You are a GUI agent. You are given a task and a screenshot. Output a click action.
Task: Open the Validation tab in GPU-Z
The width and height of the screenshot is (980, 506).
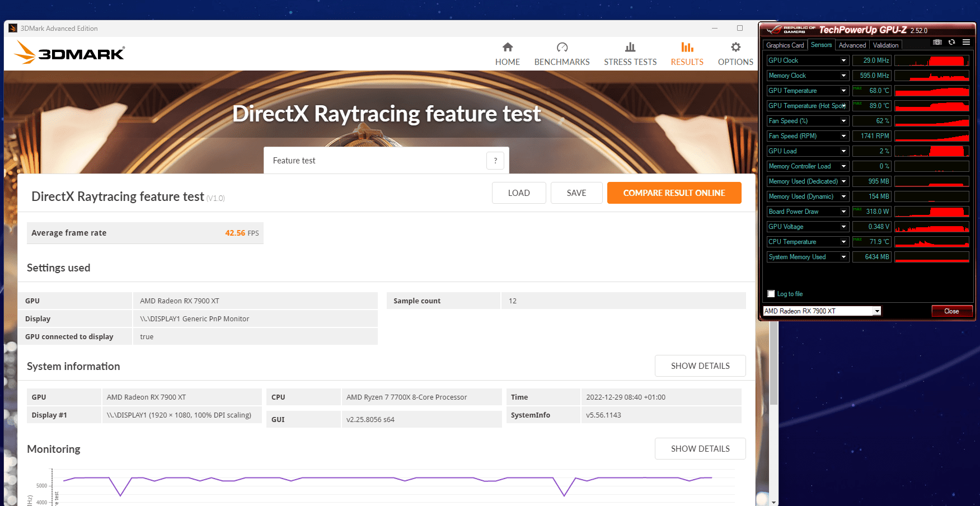(x=885, y=45)
